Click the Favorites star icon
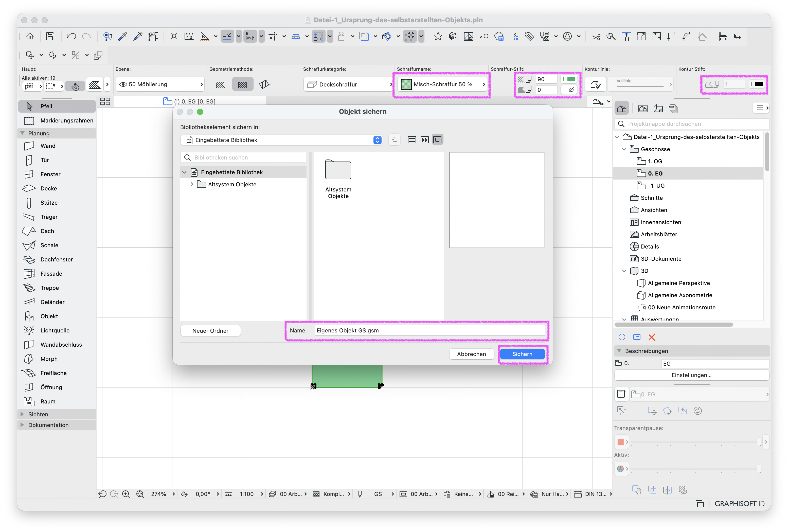 pyautogui.click(x=438, y=36)
